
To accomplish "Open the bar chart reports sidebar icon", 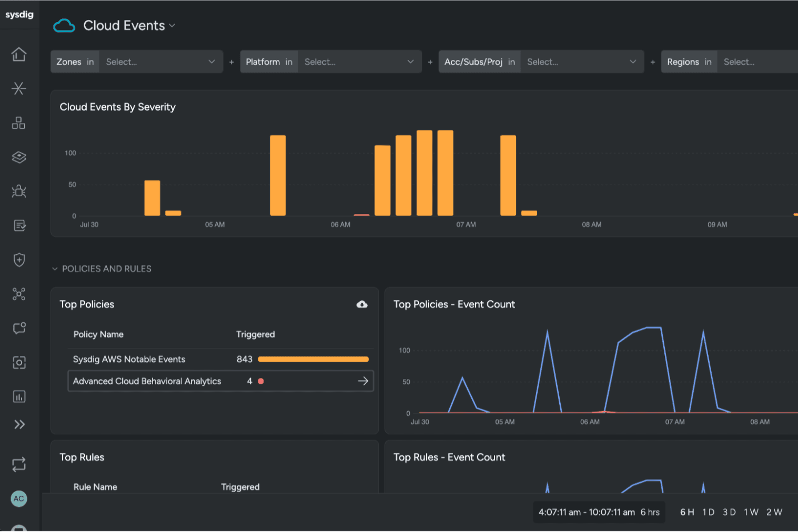I will point(19,396).
